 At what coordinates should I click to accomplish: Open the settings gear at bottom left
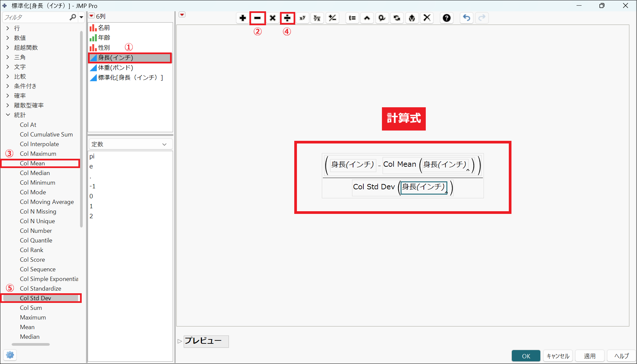(10, 355)
